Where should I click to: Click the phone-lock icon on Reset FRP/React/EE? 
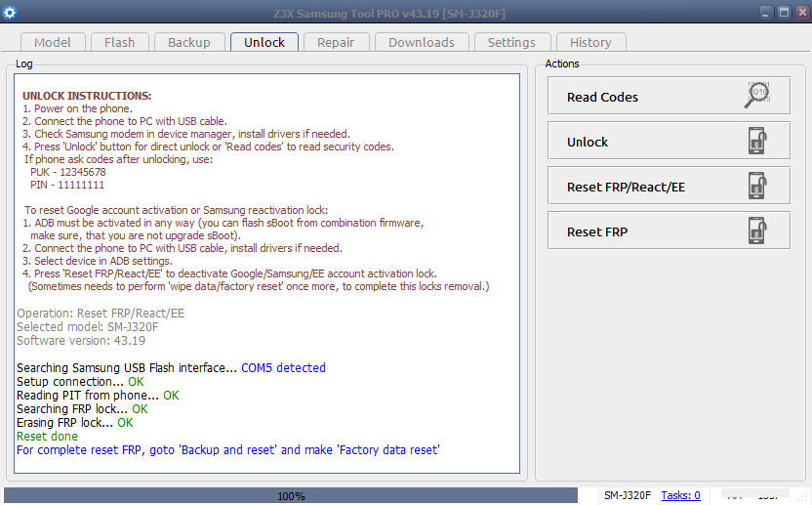tap(757, 186)
